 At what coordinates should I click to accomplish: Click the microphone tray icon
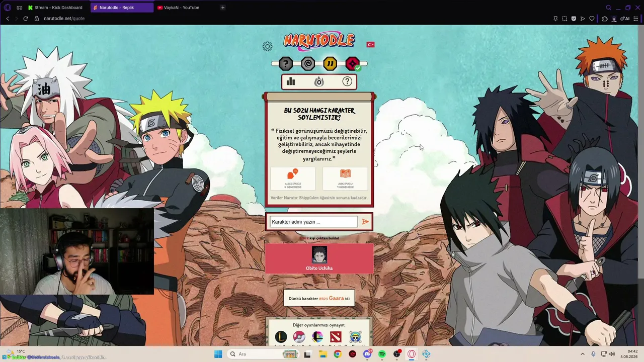594,354
